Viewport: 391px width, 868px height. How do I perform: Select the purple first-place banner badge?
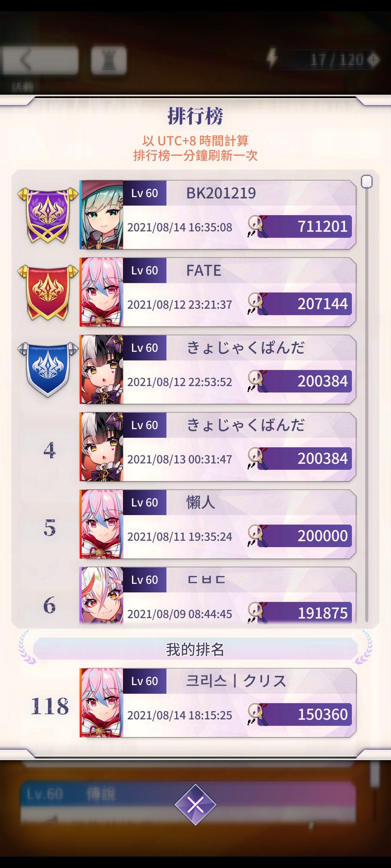coord(48,215)
